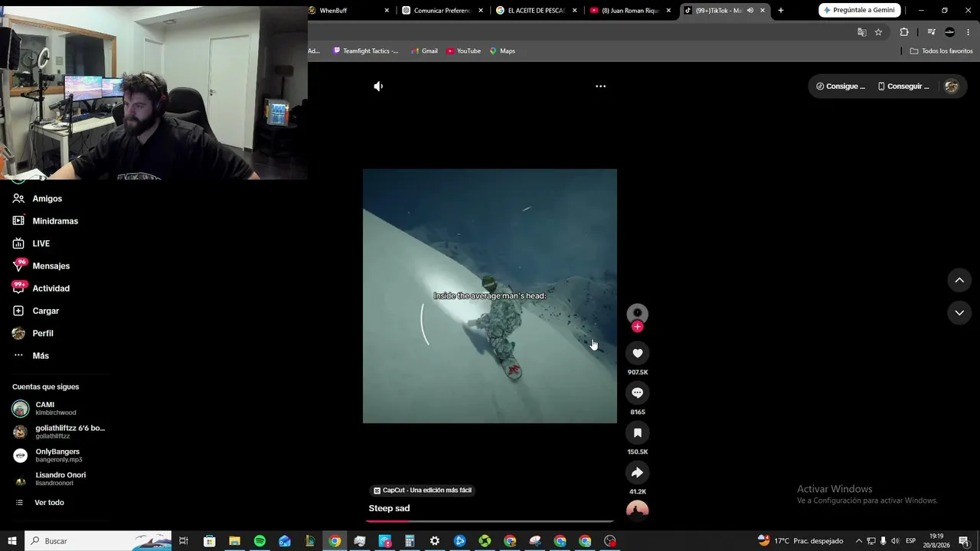Switch to the Juan Roman Riquelme YouTube tab
Viewport: 980px width, 551px height.
(630, 11)
